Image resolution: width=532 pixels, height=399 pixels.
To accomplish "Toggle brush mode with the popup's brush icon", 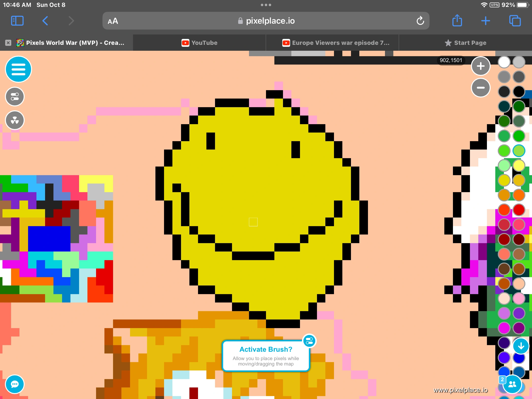I will [309, 341].
